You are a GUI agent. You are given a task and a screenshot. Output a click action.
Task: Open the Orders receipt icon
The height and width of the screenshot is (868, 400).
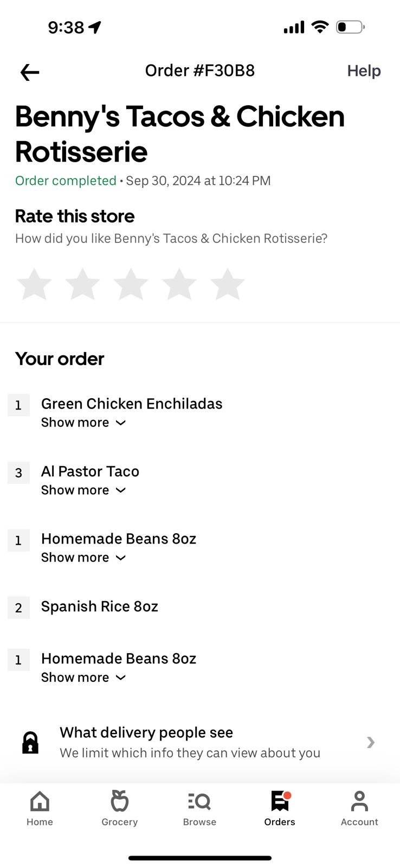[280, 801]
